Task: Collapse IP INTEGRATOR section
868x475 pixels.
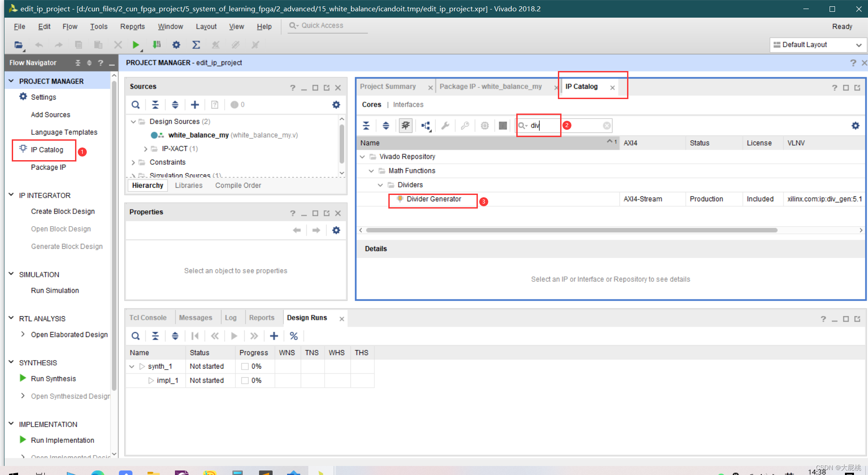Action: [x=11, y=195]
